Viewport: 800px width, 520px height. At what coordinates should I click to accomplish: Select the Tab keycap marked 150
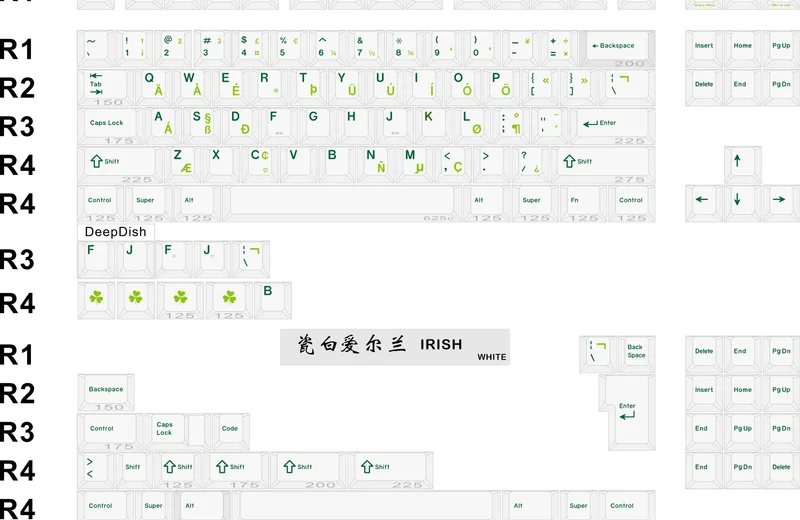[x=106, y=87]
